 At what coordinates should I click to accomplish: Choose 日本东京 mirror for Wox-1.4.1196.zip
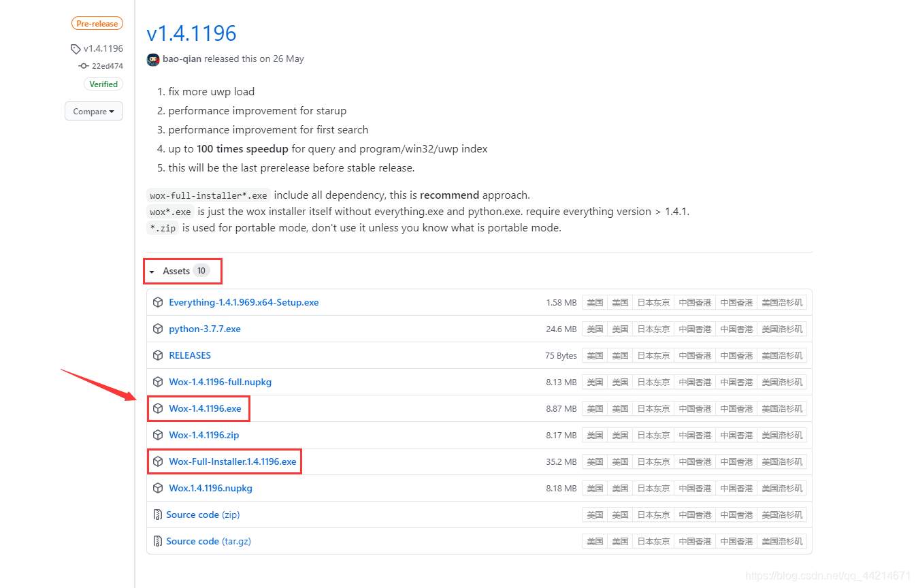[653, 435]
